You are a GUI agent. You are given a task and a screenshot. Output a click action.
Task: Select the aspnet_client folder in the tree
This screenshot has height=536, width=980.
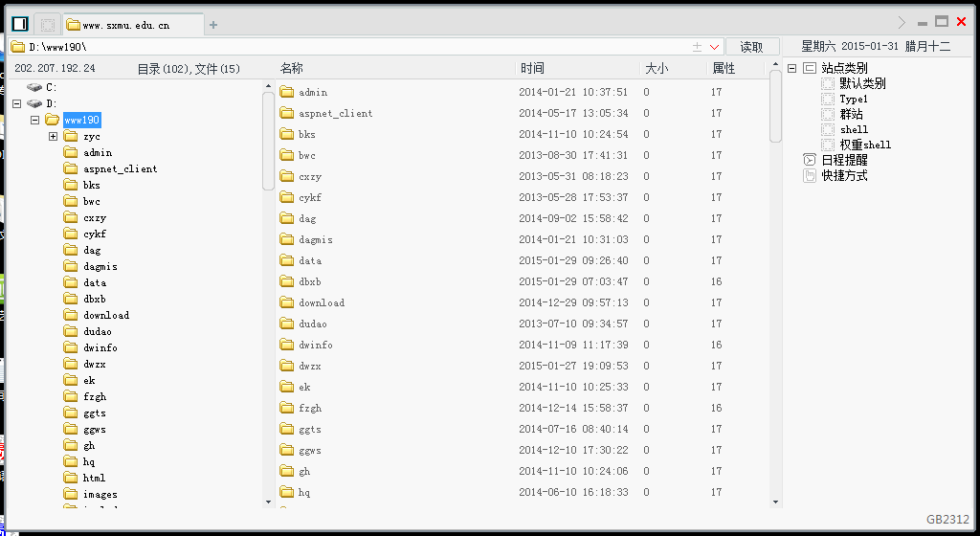click(x=120, y=168)
